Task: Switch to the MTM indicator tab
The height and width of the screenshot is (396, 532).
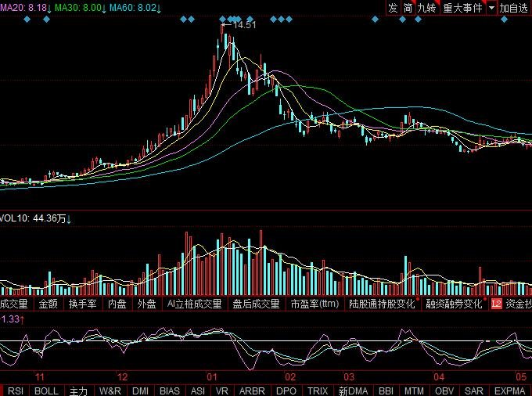Action: (415, 391)
